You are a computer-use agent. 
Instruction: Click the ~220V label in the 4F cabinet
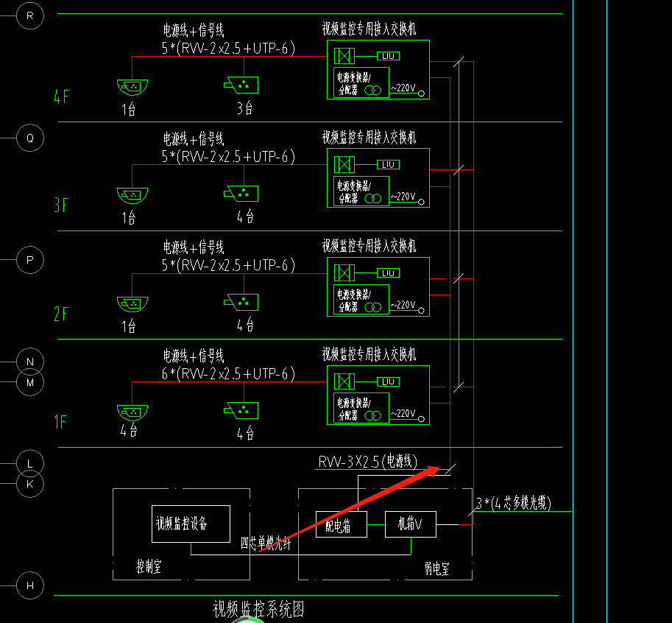pyautogui.click(x=403, y=88)
